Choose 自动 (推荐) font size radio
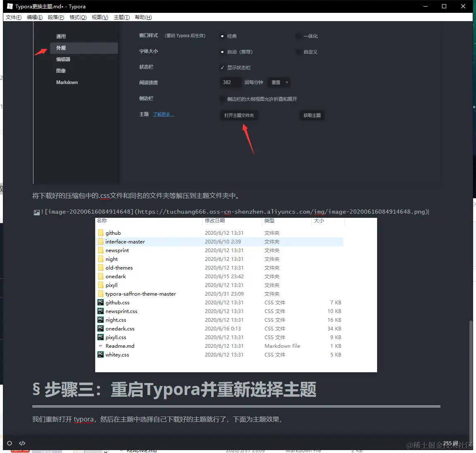Screen dimensions: 476x453 [x=222, y=52]
